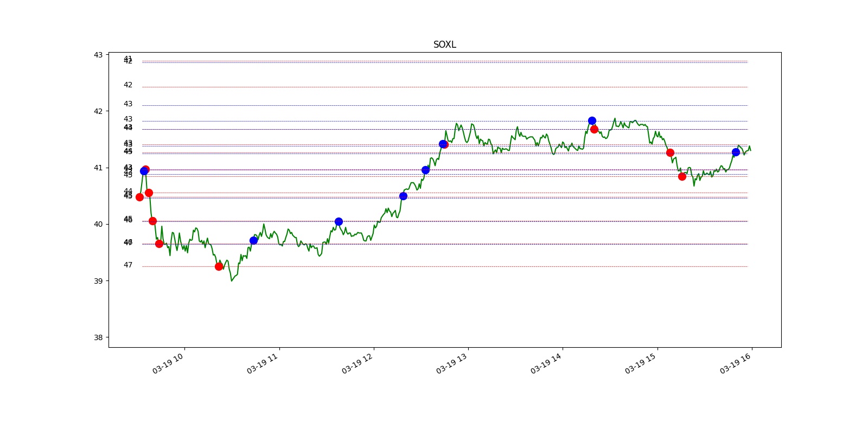The image size is (868, 434).
Task: Pick the red marker on the 47 dashed line
Action: 219,266
